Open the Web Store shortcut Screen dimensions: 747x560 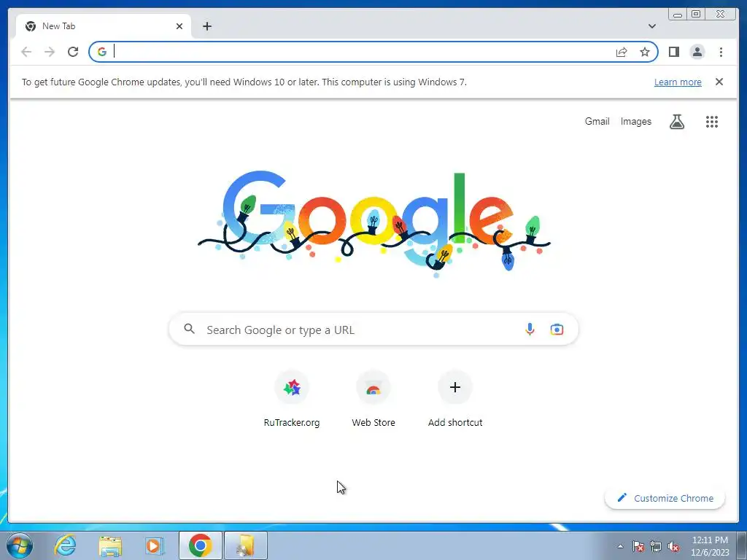pos(373,399)
